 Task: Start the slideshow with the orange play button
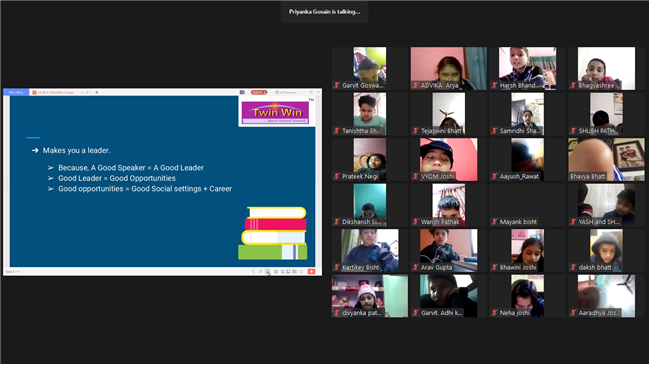311,272
